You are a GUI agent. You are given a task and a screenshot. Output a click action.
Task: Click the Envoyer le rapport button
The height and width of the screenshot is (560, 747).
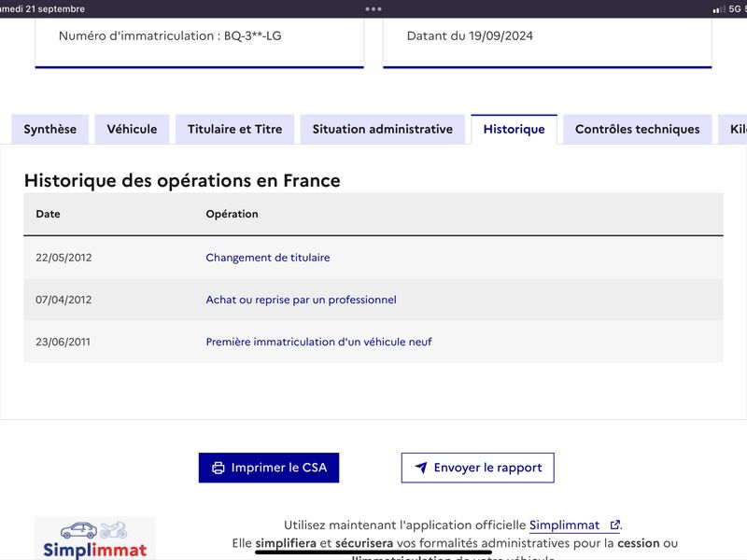point(478,468)
